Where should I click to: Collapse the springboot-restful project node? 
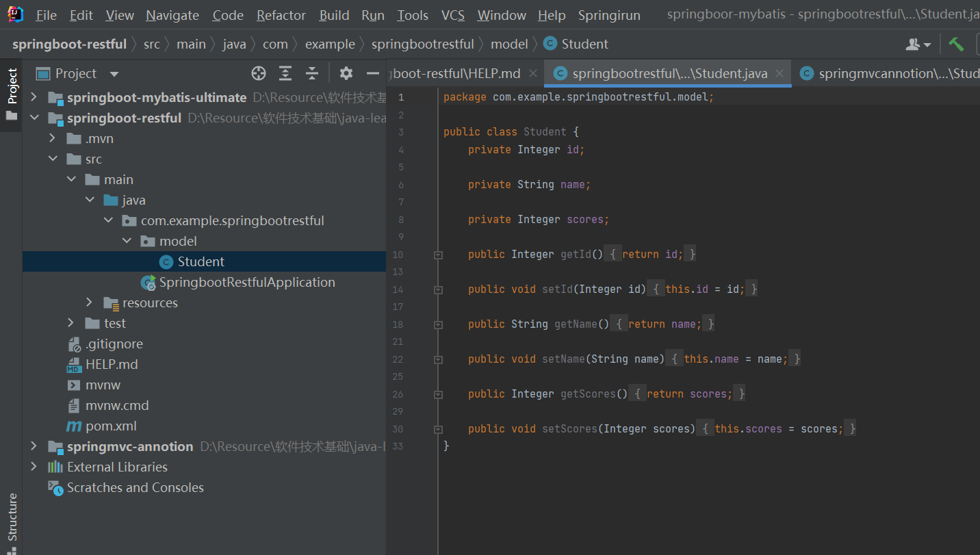pyautogui.click(x=34, y=118)
